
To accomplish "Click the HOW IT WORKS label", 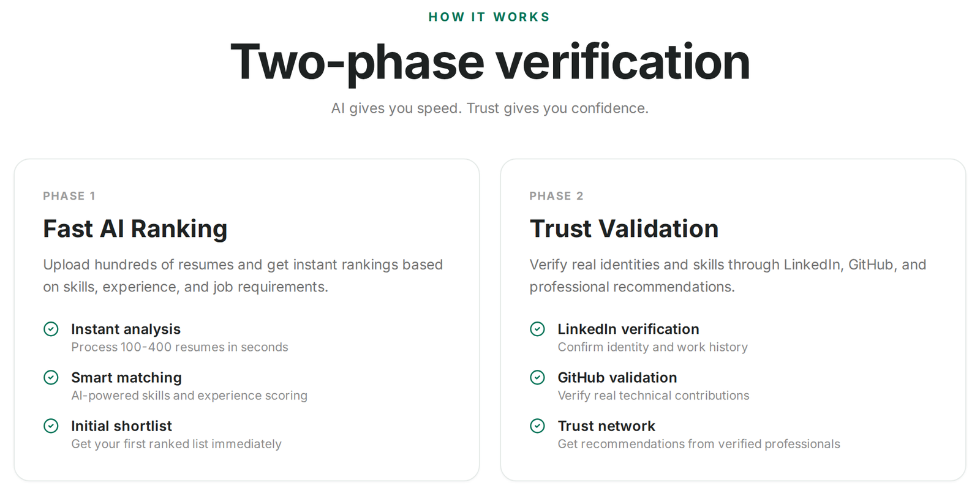I will [x=489, y=17].
